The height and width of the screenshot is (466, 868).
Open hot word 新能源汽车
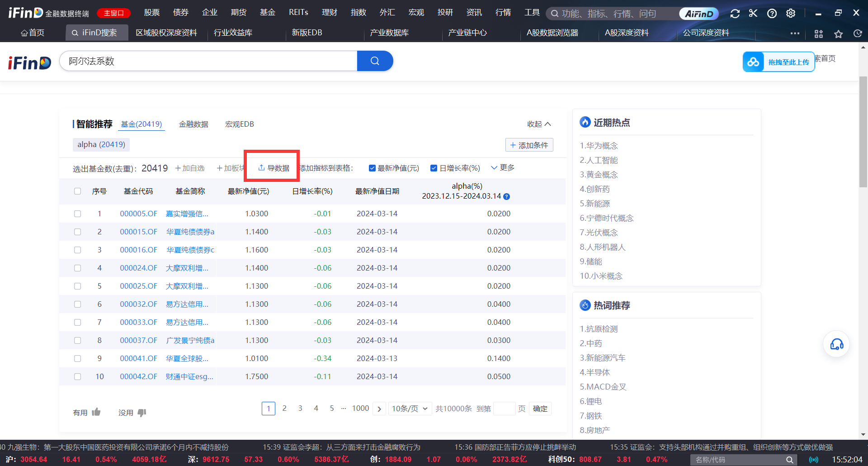(x=603, y=358)
